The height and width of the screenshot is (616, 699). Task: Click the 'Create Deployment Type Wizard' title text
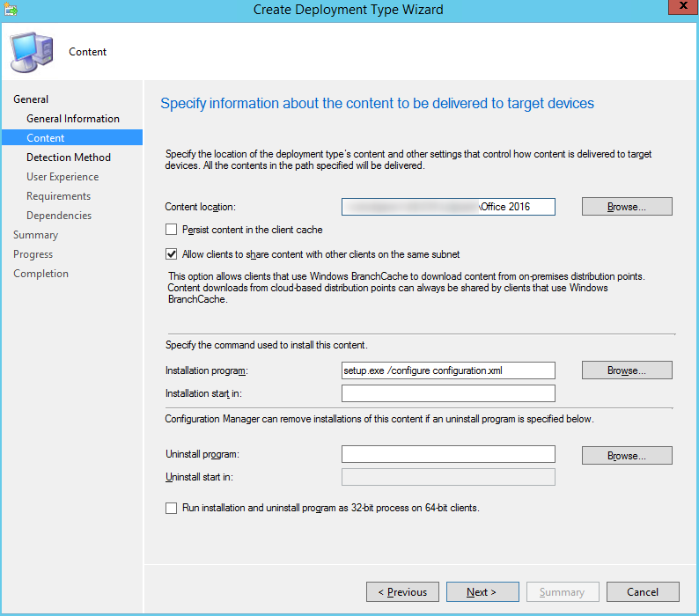click(x=348, y=10)
